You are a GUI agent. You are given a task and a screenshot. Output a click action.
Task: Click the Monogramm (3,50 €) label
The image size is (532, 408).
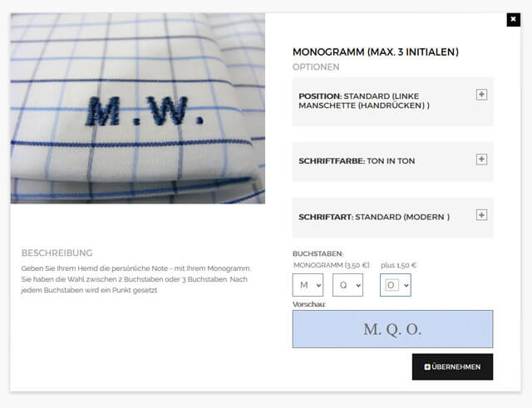[x=332, y=265]
